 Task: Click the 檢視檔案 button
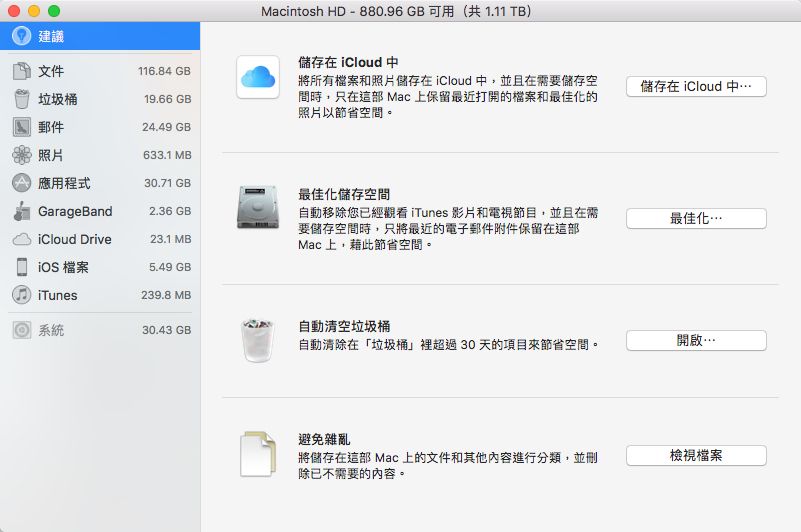click(696, 455)
